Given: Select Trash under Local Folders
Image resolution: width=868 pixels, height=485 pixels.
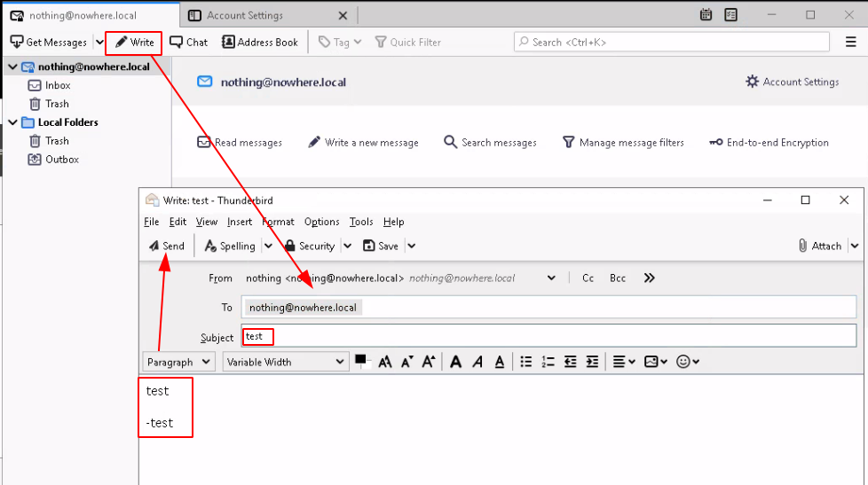Looking at the screenshot, I should click(57, 141).
